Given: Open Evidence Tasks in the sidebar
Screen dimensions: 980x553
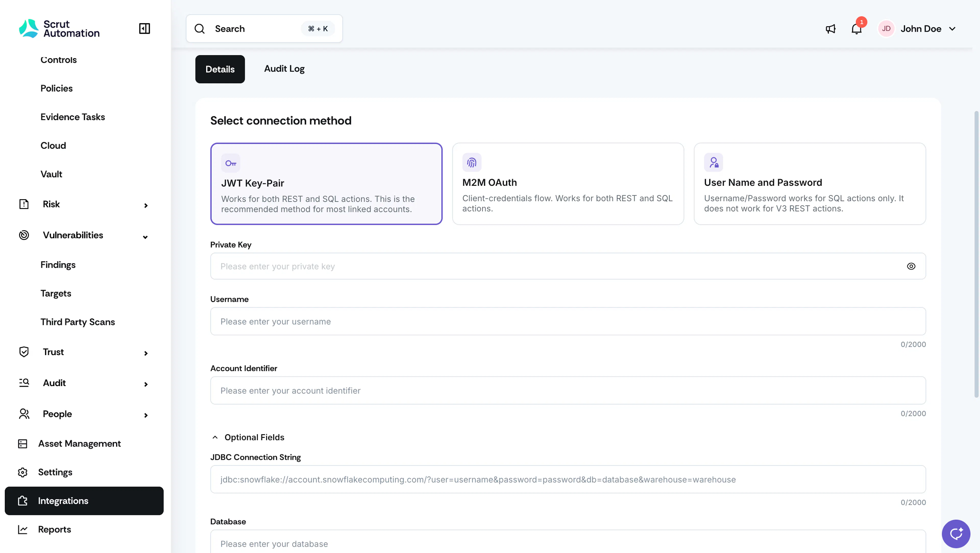Looking at the screenshot, I should tap(73, 117).
